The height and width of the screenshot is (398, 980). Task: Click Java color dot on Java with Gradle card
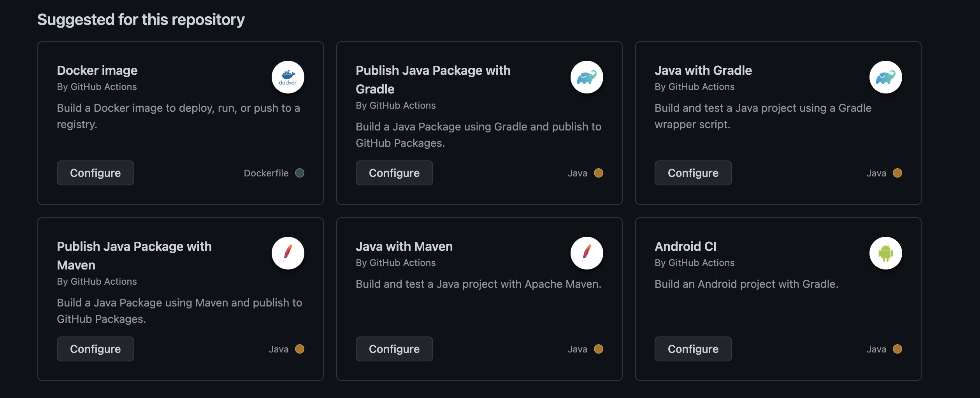point(897,173)
